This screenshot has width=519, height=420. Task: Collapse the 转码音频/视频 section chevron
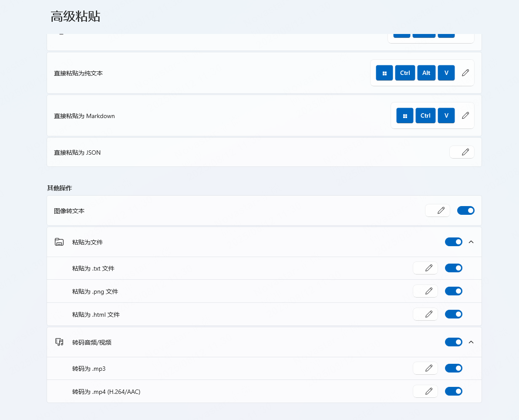point(472,342)
